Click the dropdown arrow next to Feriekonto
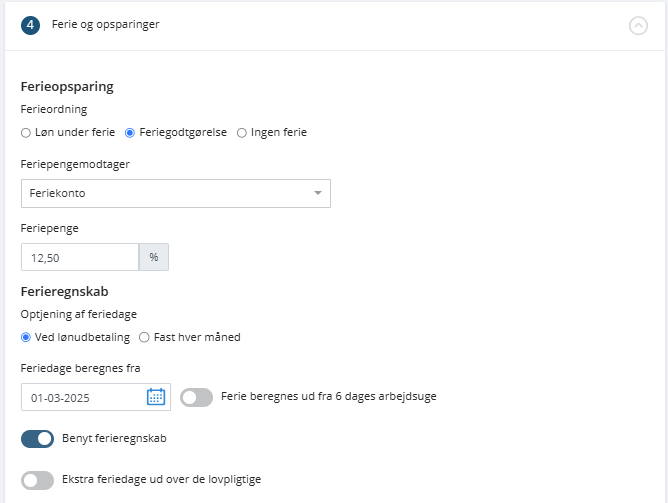 click(317, 193)
